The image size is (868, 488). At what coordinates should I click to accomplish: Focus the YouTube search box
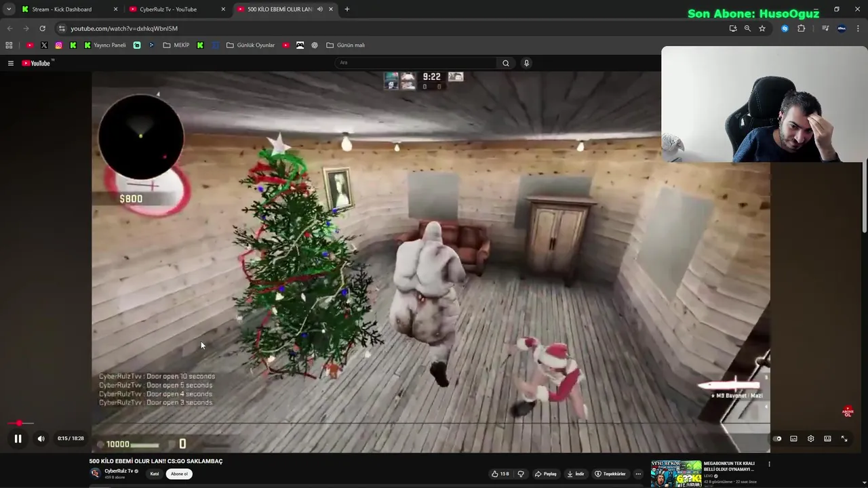pyautogui.click(x=416, y=62)
